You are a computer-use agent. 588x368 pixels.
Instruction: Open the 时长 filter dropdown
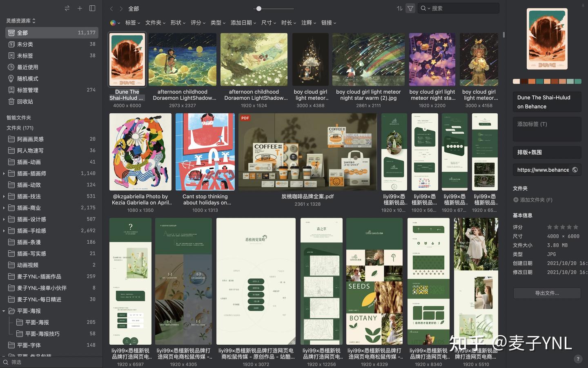[x=289, y=23]
